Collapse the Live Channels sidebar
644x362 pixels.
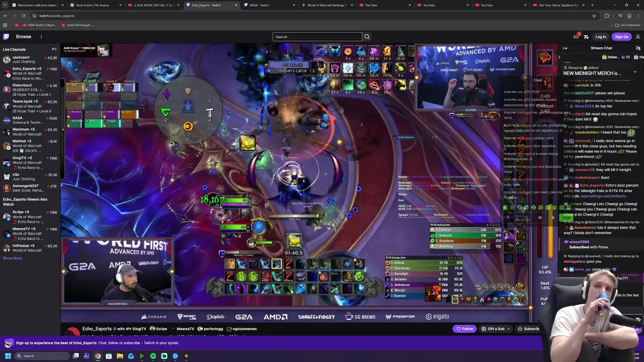click(x=54, y=49)
